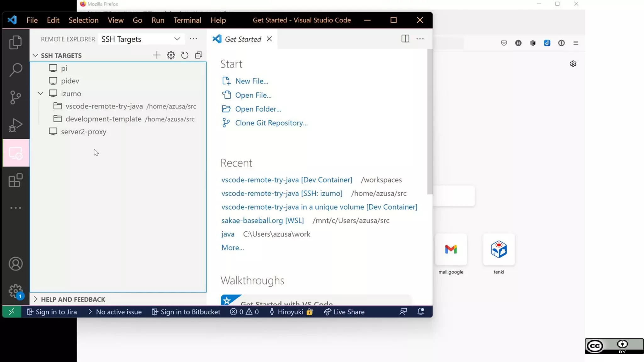Open the Run and Debug view
This screenshot has height=362, width=644.
click(15, 125)
